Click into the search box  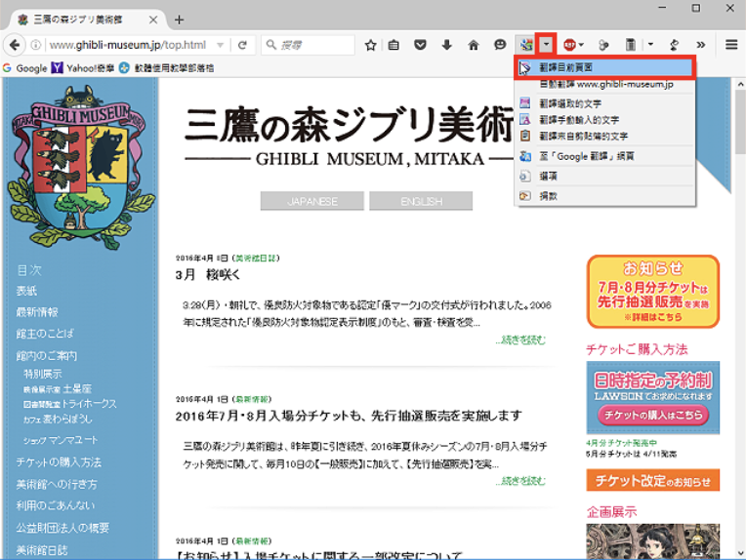pos(309,45)
